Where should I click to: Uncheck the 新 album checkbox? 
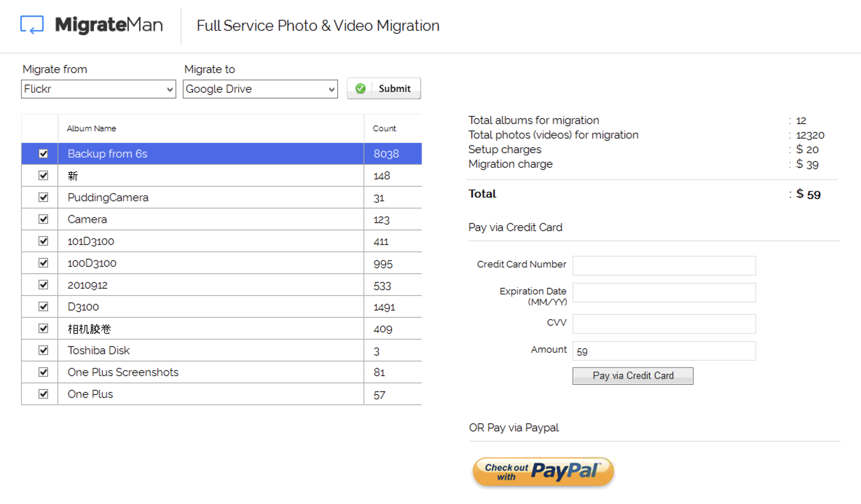click(x=43, y=176)
